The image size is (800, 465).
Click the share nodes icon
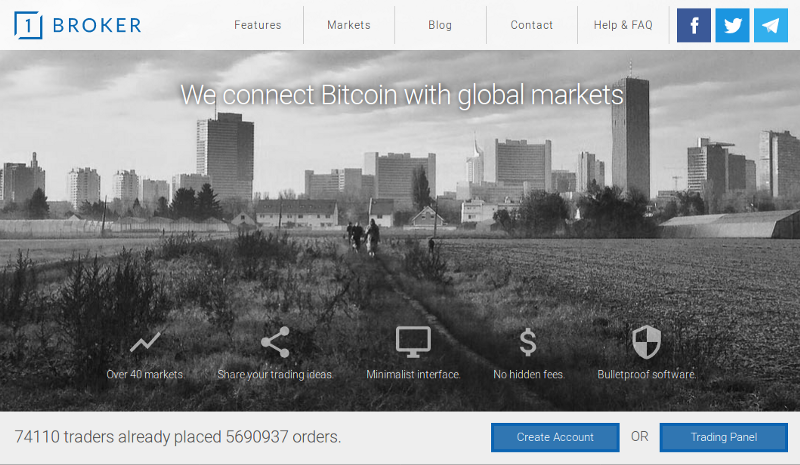tap(275, 342)
